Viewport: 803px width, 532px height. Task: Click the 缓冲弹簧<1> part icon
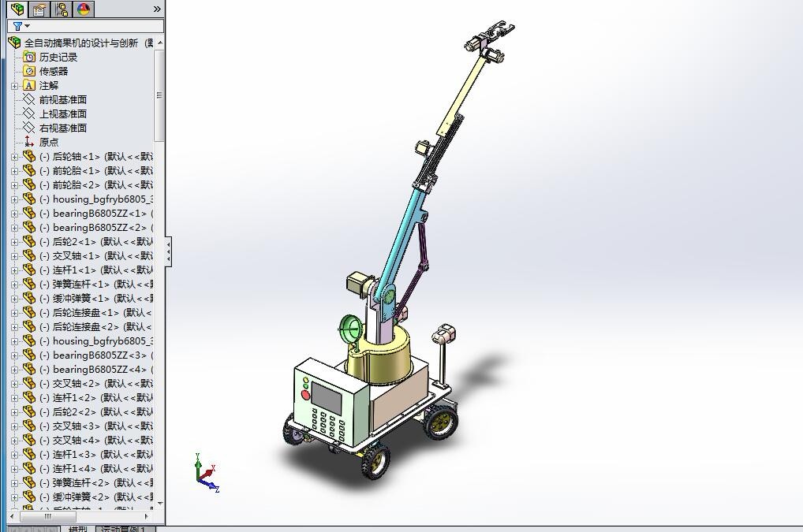(29, 298)
